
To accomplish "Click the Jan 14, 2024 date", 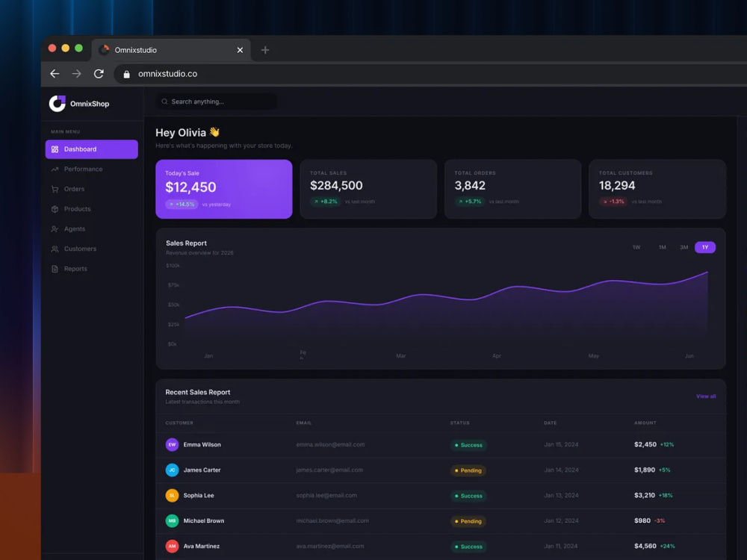I will (x=561, y=470).
